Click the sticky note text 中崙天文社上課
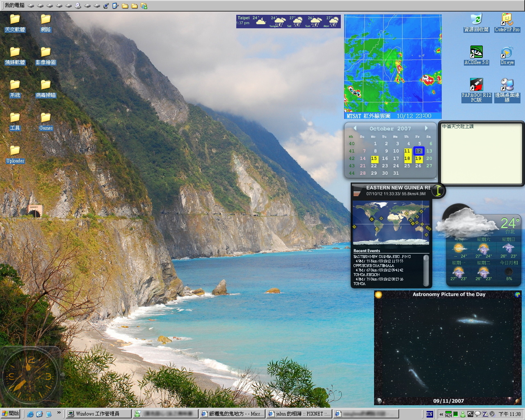Viewport: 525px width, 420px height. pyautogui.click(x=458, y=126)
